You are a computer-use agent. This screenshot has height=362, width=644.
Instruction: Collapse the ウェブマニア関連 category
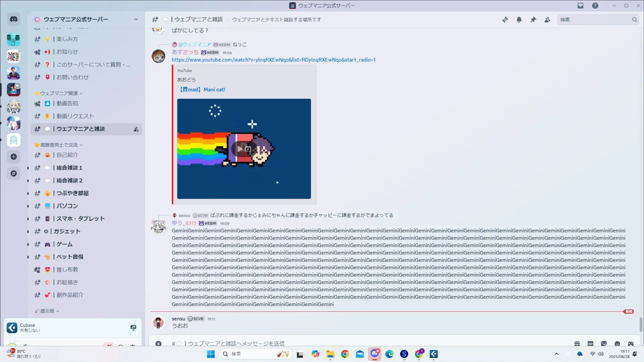coord(59,93)
